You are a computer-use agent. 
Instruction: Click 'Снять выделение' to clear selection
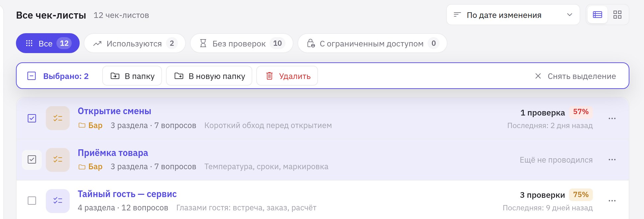pos(576,76)
